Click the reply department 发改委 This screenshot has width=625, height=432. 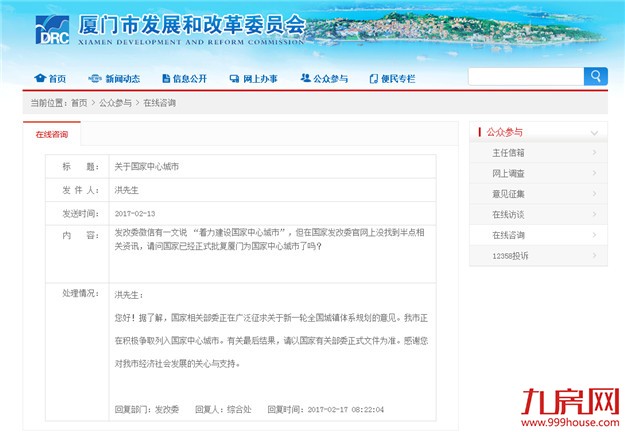point(167,409)
